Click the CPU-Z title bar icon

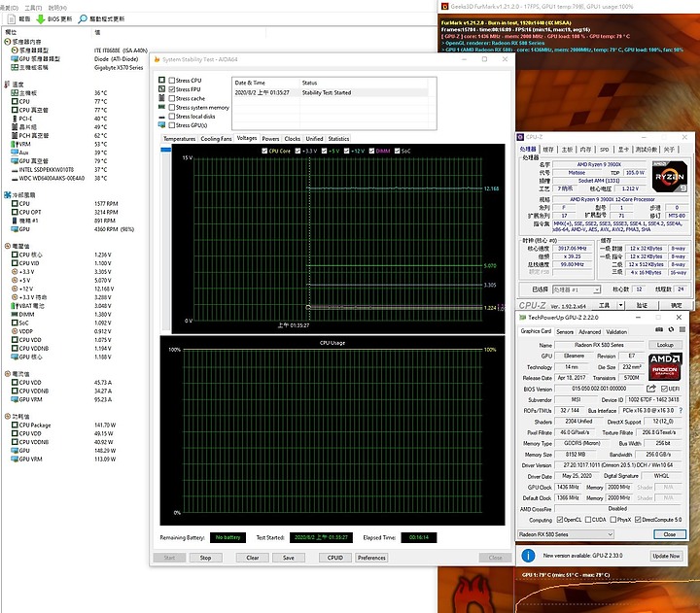coord(520,137)
